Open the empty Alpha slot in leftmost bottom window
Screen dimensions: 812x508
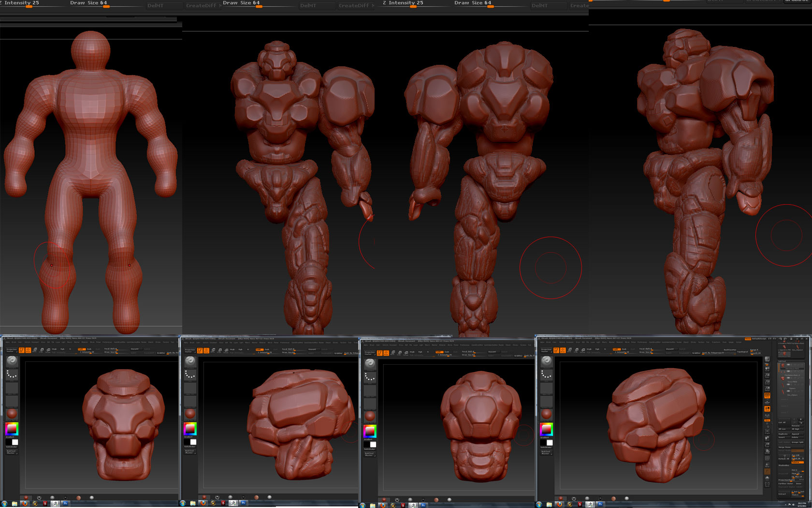(12, 388)
